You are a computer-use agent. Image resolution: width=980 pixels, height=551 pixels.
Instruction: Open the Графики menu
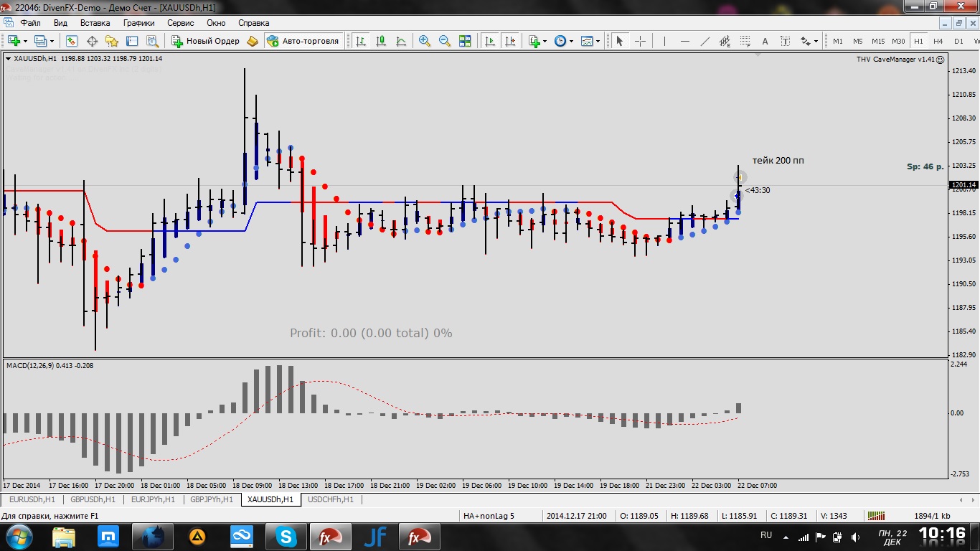(x=139, y=23)
